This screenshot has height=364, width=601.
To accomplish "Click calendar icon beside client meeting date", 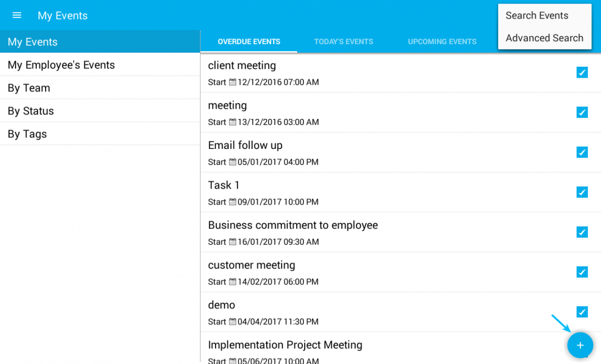I will tap(233, 82).
